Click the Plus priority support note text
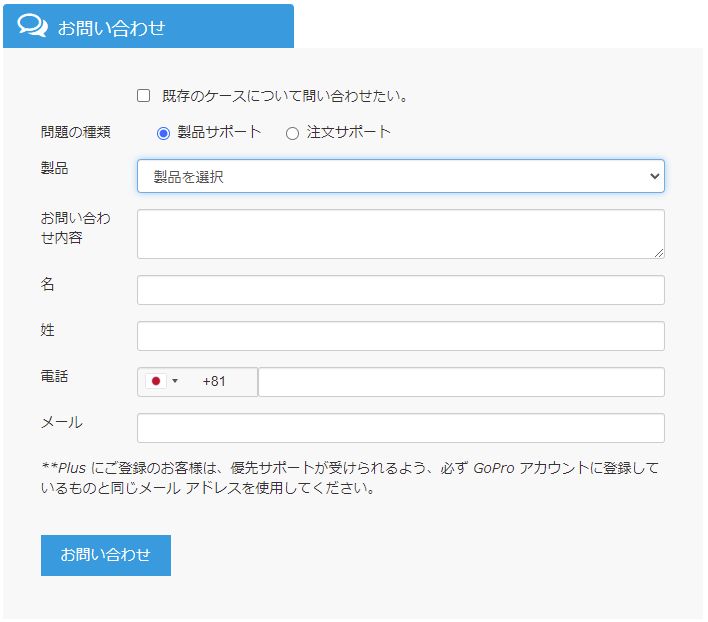 pyautogui.click(x=350, y=478)
